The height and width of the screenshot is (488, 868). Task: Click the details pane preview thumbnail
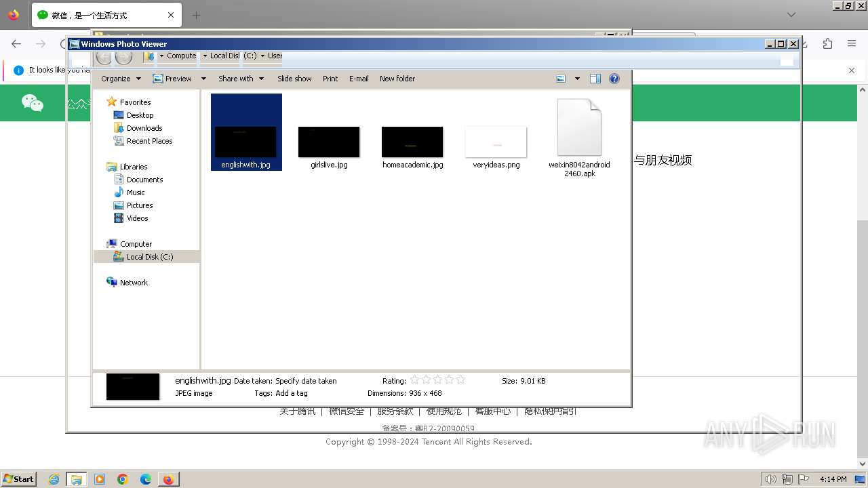[x=133, y=386]
